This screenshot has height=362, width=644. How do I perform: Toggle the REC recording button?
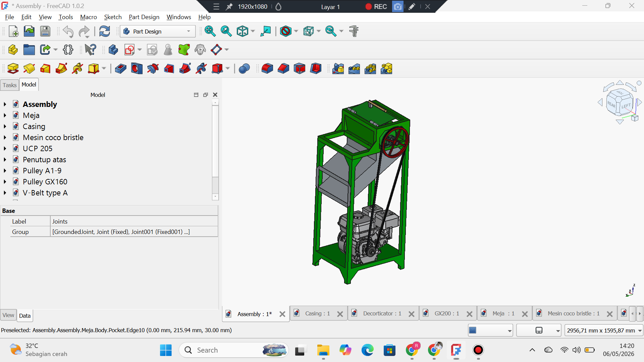[376, 7]
